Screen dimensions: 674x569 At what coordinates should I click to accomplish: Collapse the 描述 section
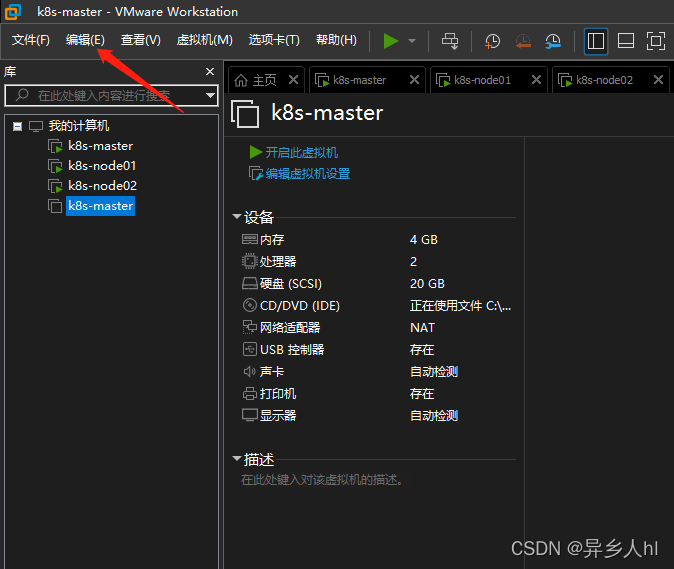pos(237,459)
